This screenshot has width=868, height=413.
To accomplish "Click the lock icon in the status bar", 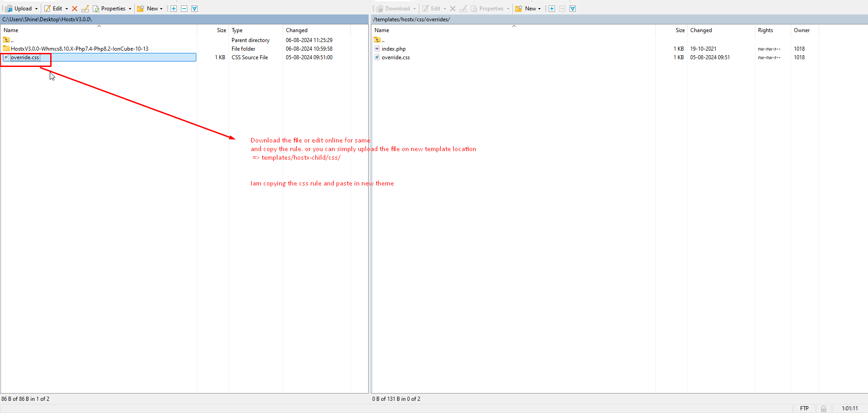I will click(x=824, y=408).
